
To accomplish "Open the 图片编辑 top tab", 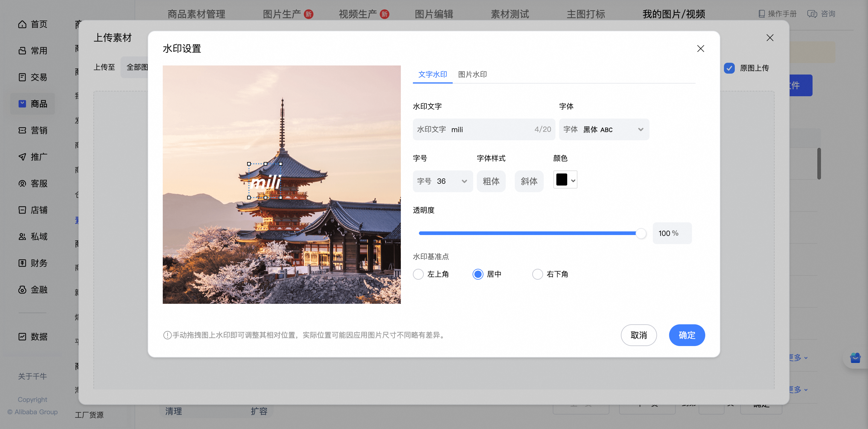I will click(434, 14).
